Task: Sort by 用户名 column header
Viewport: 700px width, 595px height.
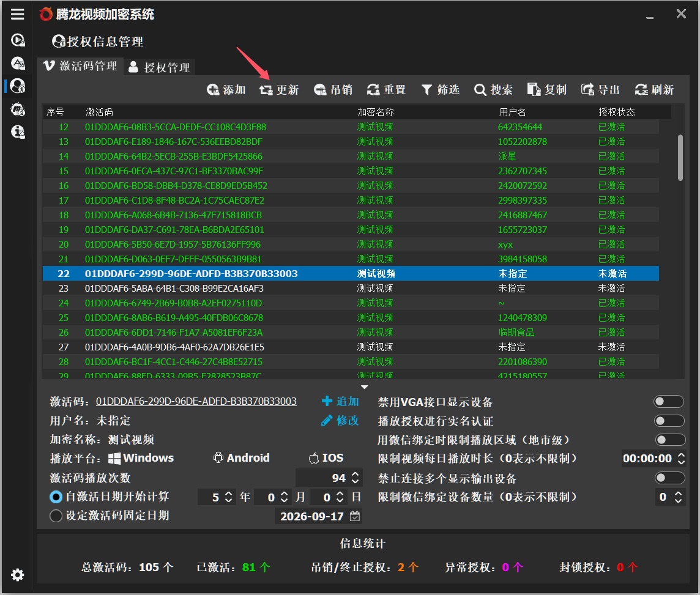Action: click(512, 112)
